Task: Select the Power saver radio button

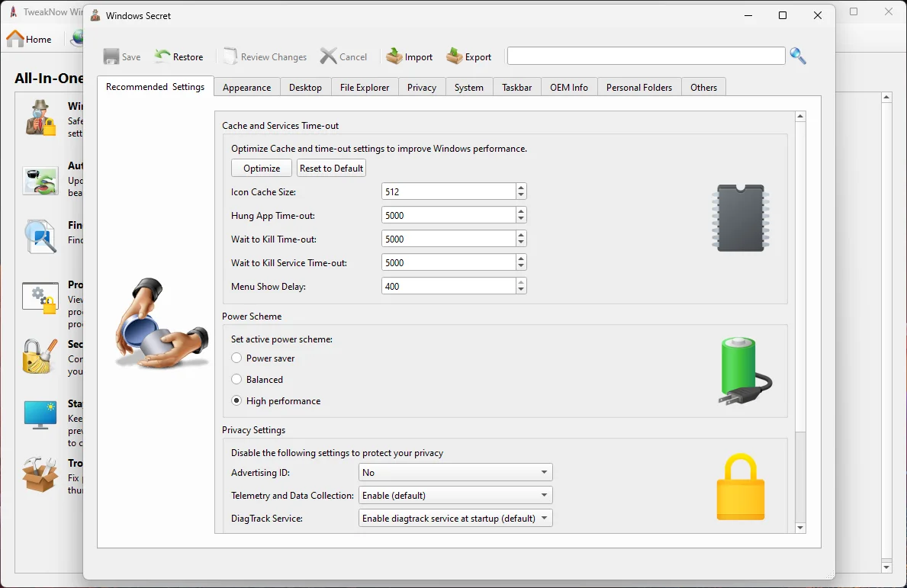Action: click(237, 358)
